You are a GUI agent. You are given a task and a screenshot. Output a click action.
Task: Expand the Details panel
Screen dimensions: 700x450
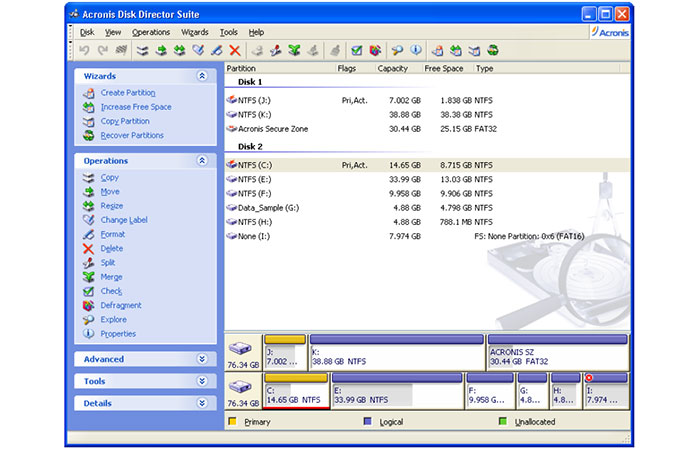click(202, 403)
